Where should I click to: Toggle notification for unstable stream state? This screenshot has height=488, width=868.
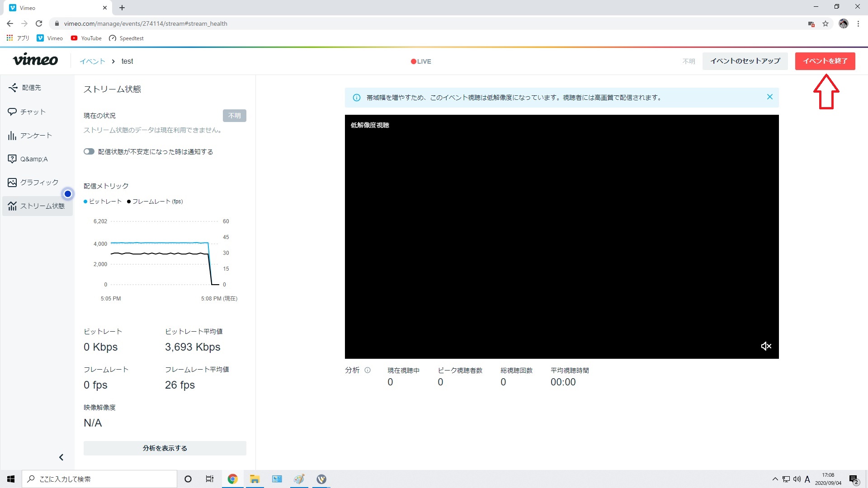pos(89,151)
